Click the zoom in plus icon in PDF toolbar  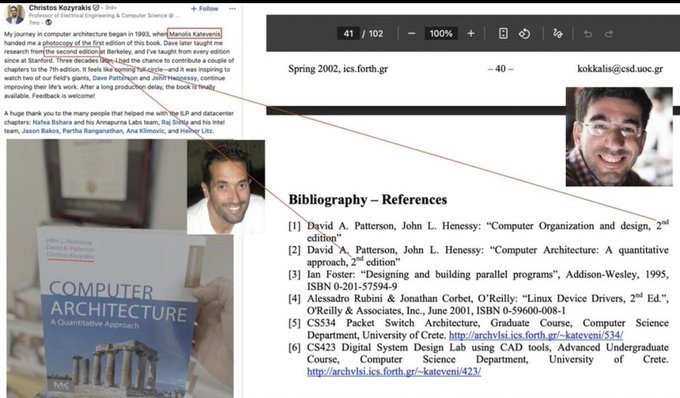click(471, 34)
